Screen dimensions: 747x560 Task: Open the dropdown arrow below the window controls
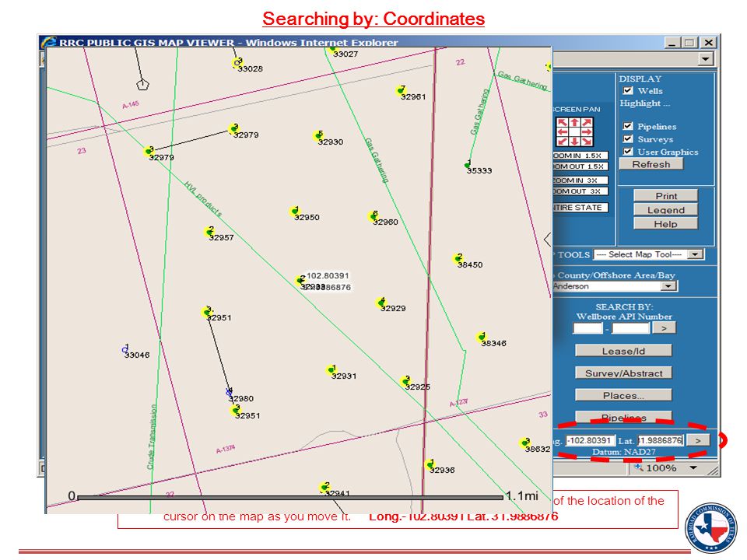(706, 59)
